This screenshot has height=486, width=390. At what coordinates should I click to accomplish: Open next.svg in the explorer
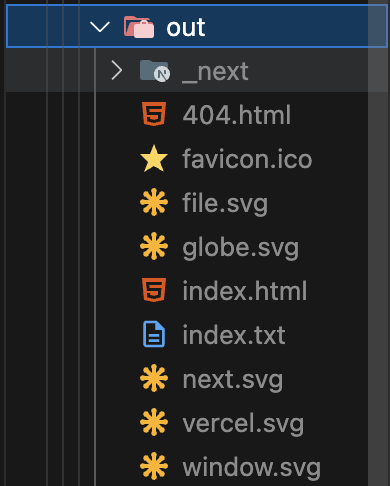233,380
